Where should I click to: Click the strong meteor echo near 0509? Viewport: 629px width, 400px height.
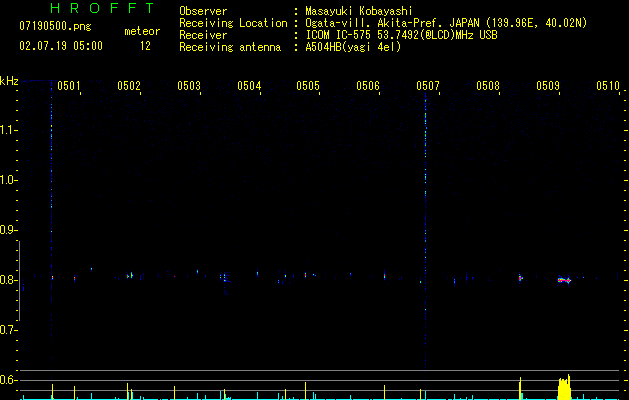click(564, 280)
